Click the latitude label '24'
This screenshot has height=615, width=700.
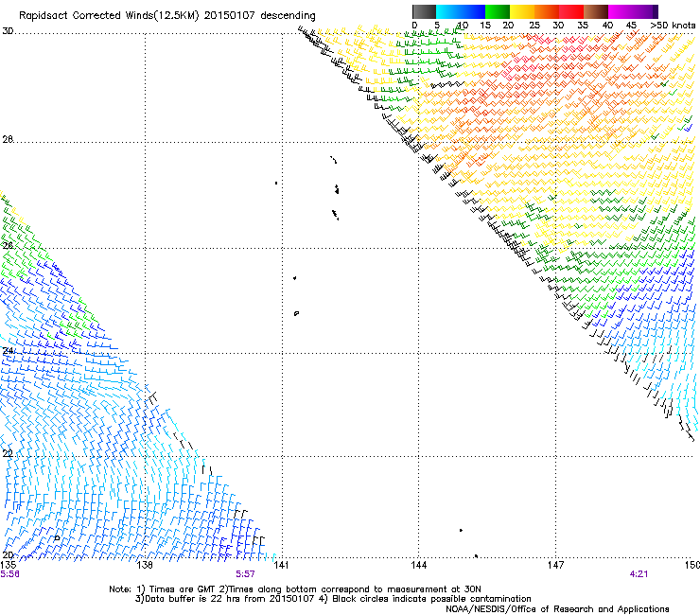click(x=8, y=351)
